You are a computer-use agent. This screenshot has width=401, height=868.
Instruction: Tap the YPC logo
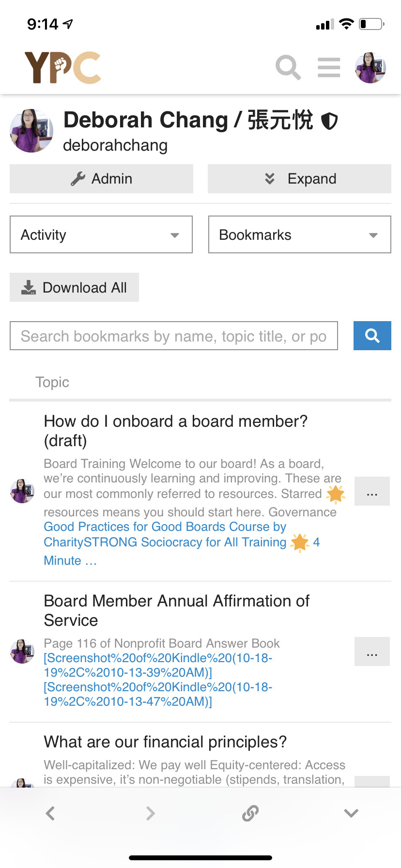point(63,67)
